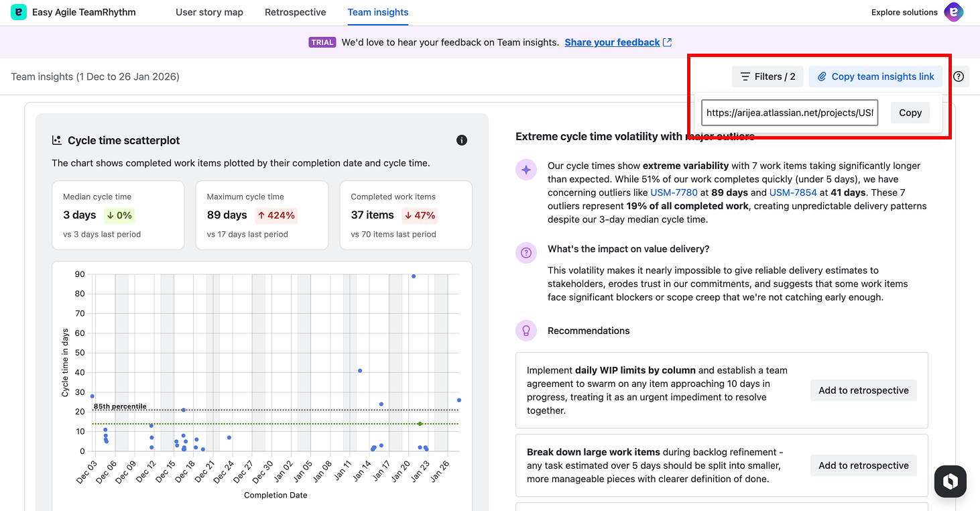Click the Easy Agile TeamRhythm logo icon
This screenshot has width=980, height=511.
tap(19, 12)
